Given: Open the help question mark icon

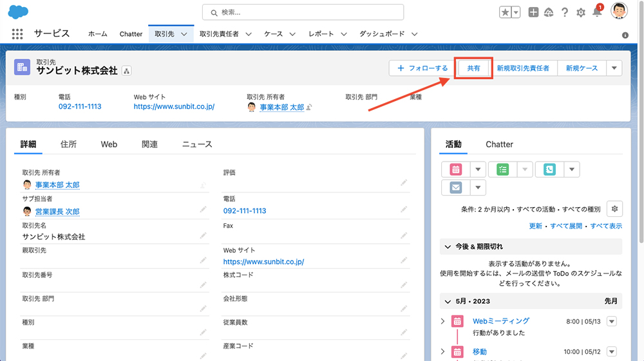Looking at the screenshot, I should [x=565, y=13].
